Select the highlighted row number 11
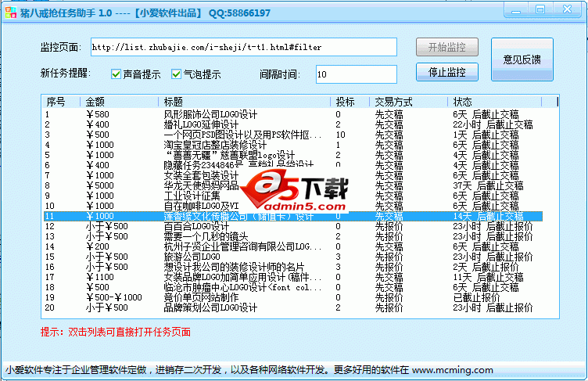Screen dimensions: 588x381 pyautogui.click(x=292, y=216)
